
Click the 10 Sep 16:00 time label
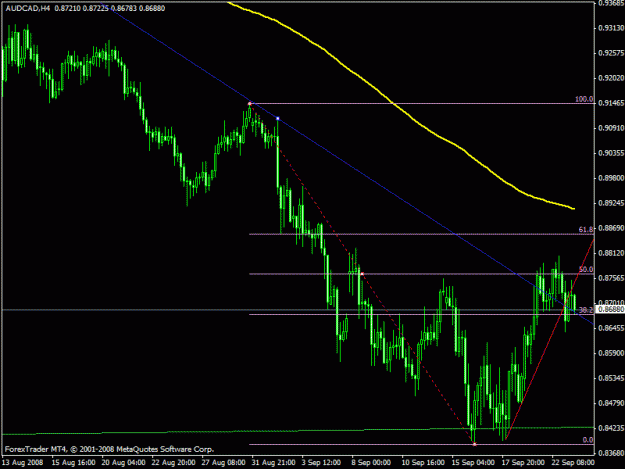coord(423,463)
